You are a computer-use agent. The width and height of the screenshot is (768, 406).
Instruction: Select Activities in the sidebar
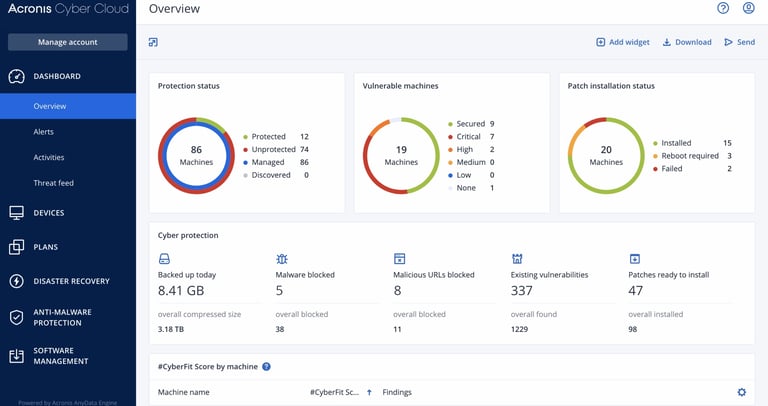pos(49,158)
